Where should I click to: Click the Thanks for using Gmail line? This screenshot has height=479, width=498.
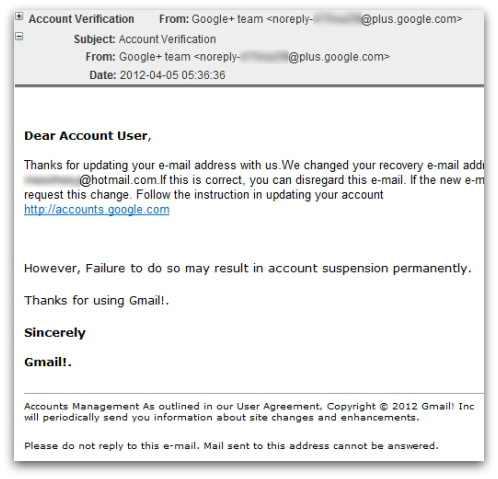(97, 300)
